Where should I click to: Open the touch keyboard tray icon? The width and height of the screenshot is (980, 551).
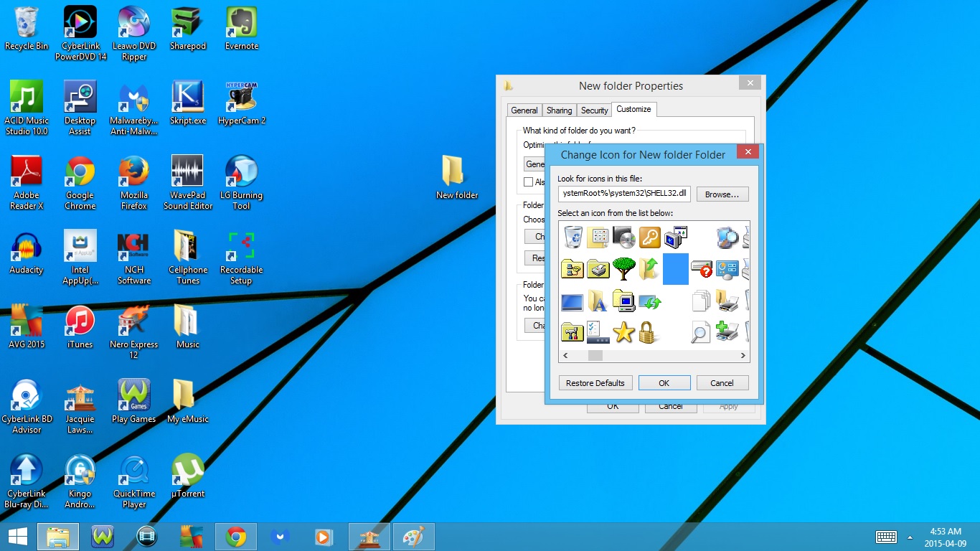click(x=886, y=537)
